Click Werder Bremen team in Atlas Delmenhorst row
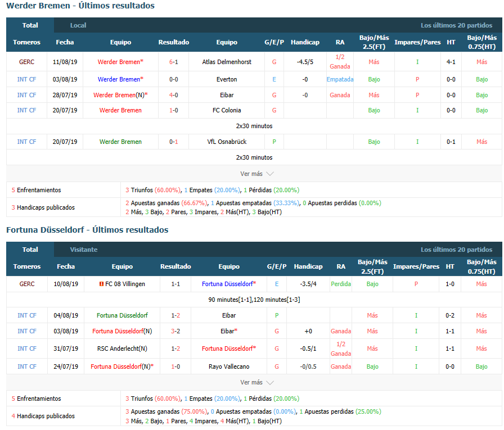Viewport: 504px width, 430px height. (120, 62)
